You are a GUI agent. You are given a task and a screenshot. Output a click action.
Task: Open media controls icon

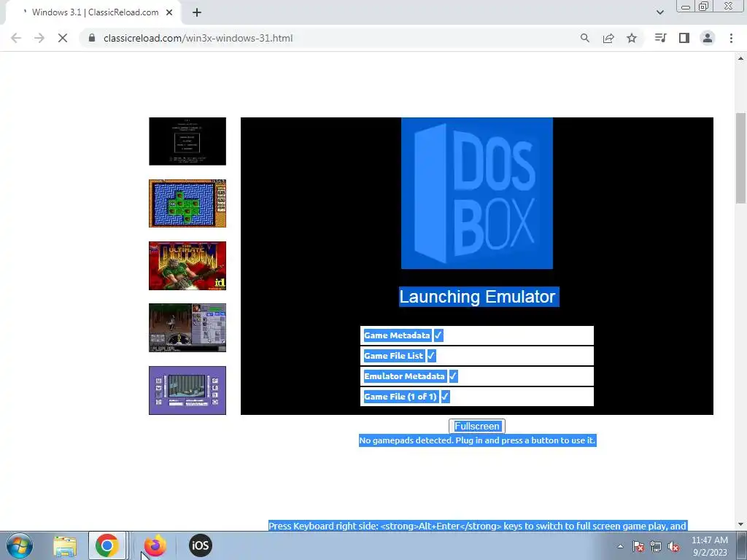click(660, 38)
